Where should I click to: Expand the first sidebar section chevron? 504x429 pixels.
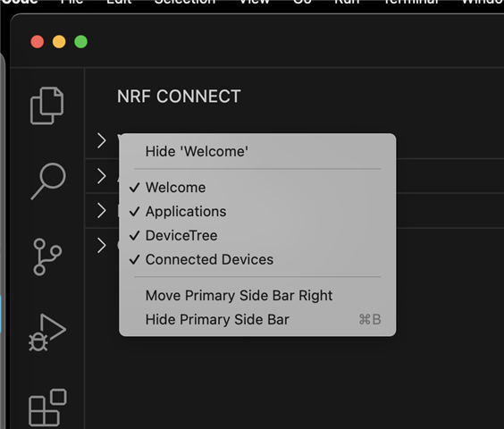click(x=102, y=141)
